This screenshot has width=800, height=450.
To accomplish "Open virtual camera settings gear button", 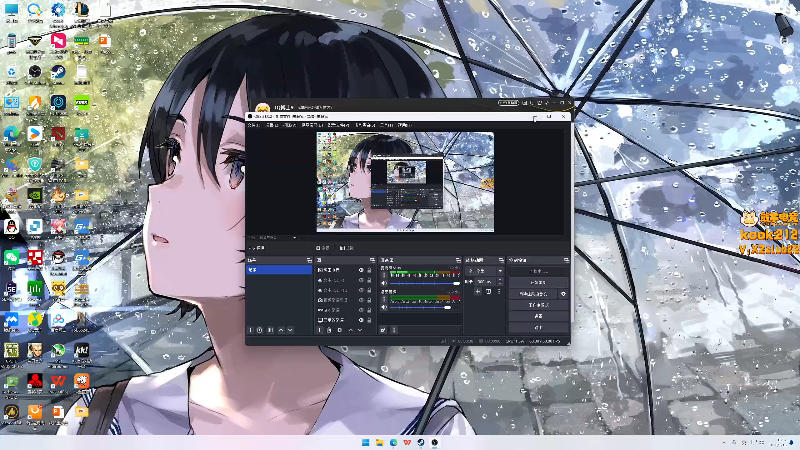I will coord(563,294).
